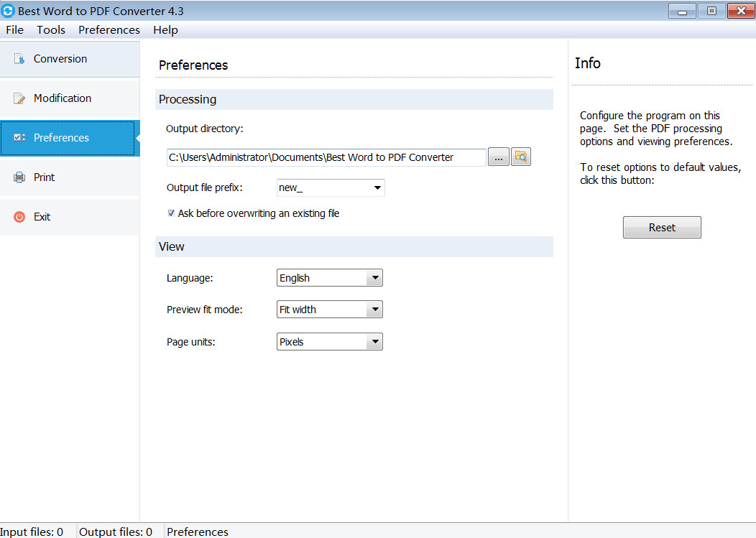
Task: Select the Exit label in sidebar
Action: click(42, 217)
